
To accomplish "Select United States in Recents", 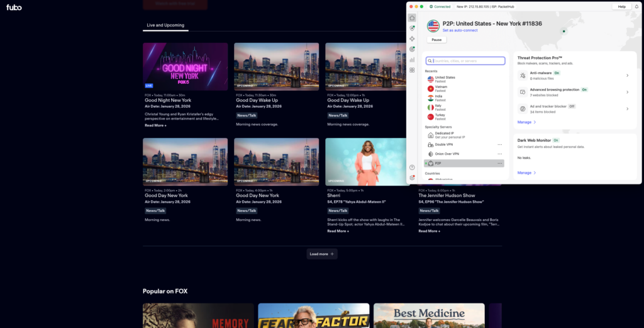I will click(x=464, y=79).
